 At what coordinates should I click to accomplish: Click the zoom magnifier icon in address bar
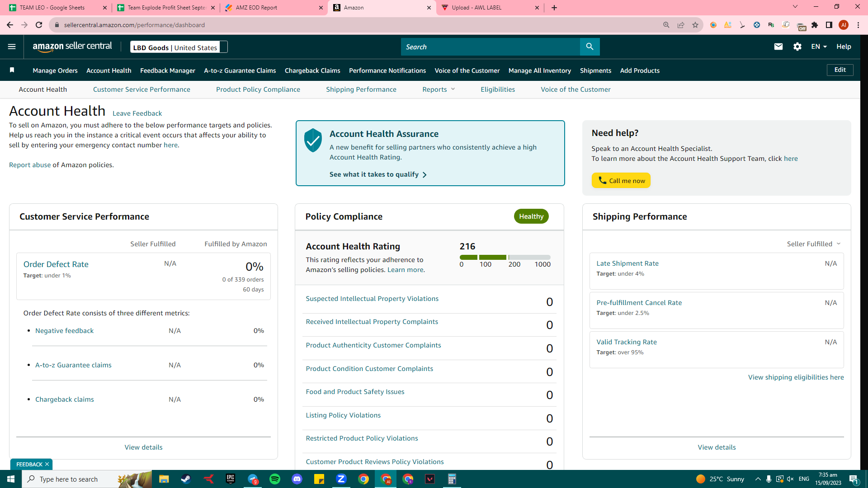[x=666, y=25]
